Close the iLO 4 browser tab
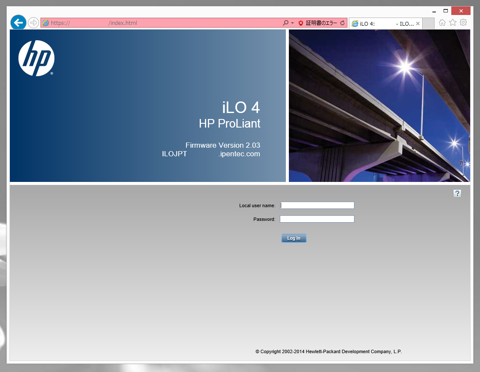The width and height of the screenshot is (480, 372). tap(418, 24)
